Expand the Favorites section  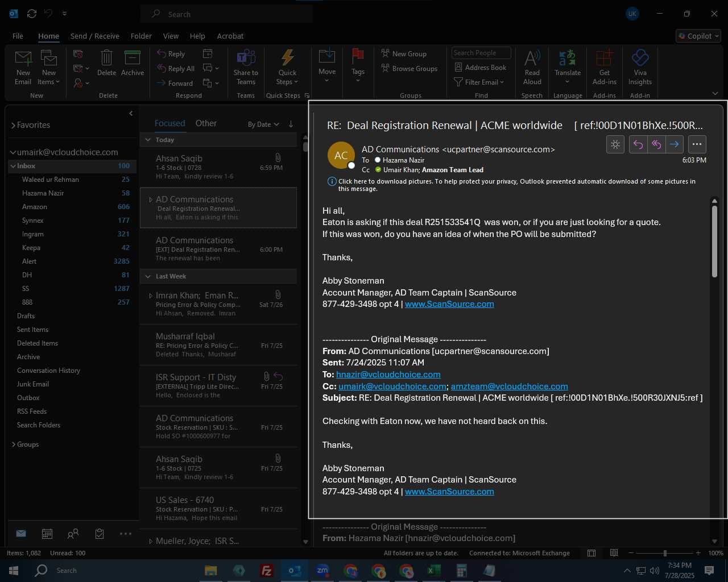[13, 125]
